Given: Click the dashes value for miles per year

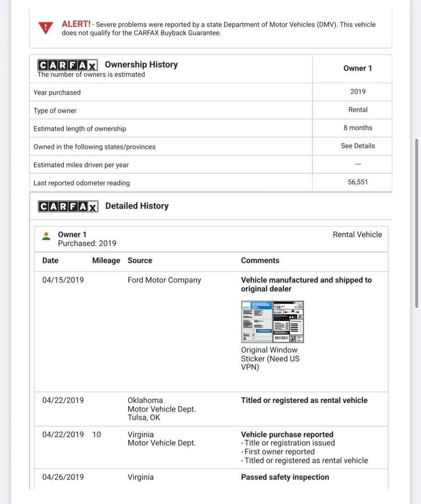Looking at the screenshot, I should (358, 164).
